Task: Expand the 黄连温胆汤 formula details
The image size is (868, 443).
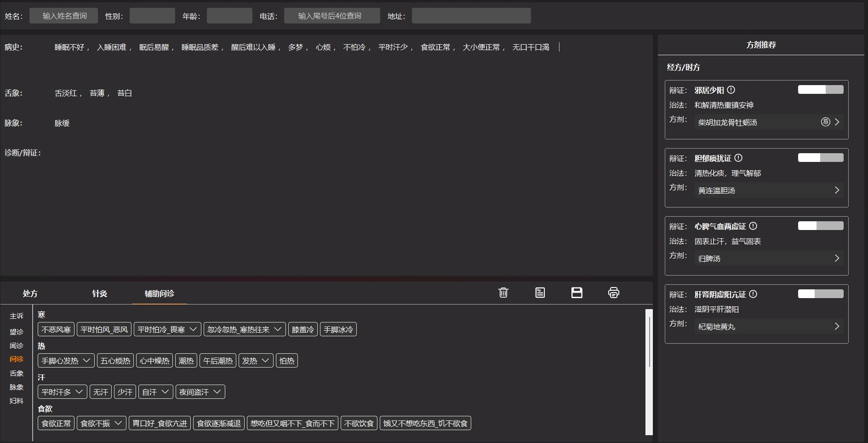Action: click(837, 190)
